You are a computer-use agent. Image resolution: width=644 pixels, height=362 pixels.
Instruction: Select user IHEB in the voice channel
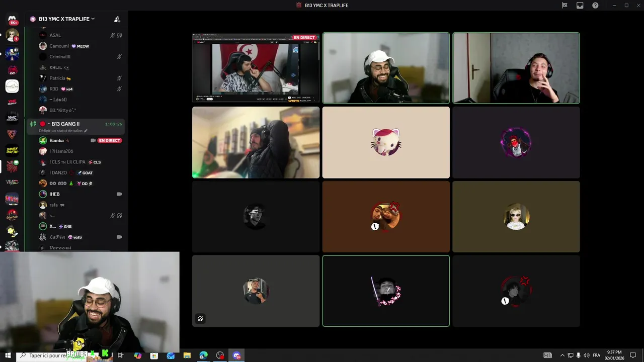[x=54, y=194]
